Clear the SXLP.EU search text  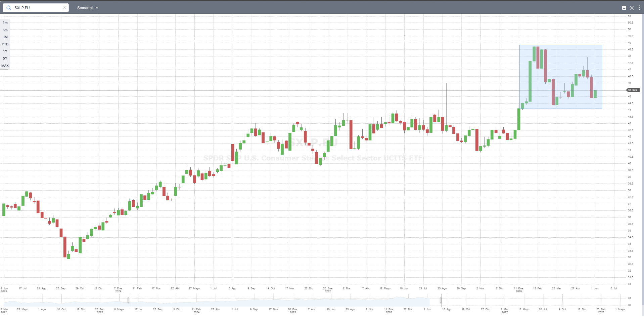64,8
